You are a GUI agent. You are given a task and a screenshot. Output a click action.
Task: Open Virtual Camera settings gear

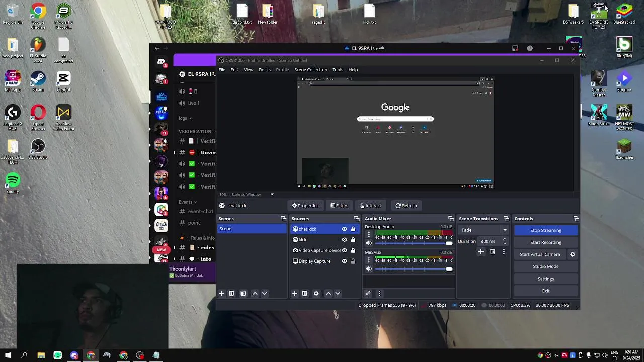coord(572,254)
